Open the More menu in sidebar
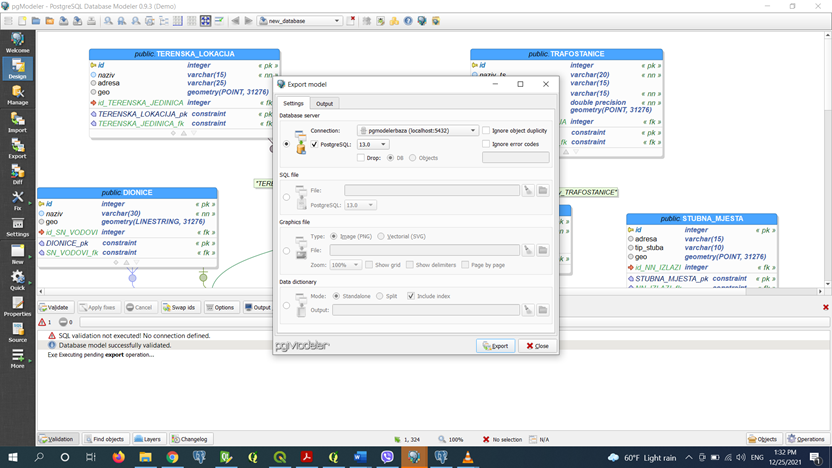 (x=18, y=358)
